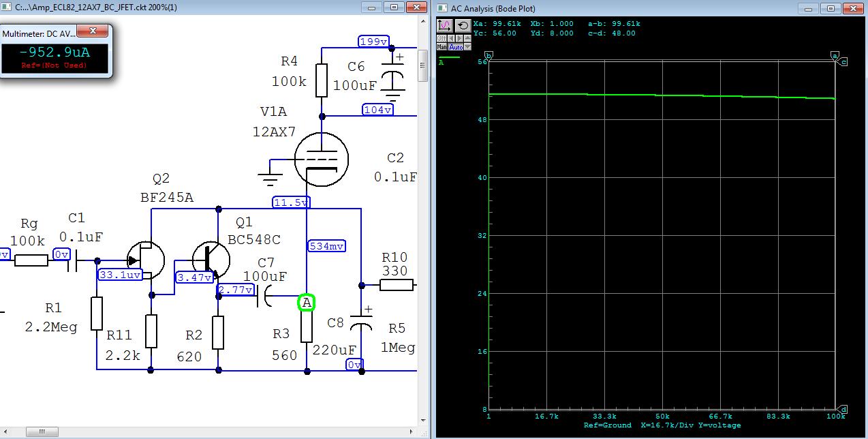Switch scaling to Man mode
This screenshot has width=868, height=439.
(441, 47)
